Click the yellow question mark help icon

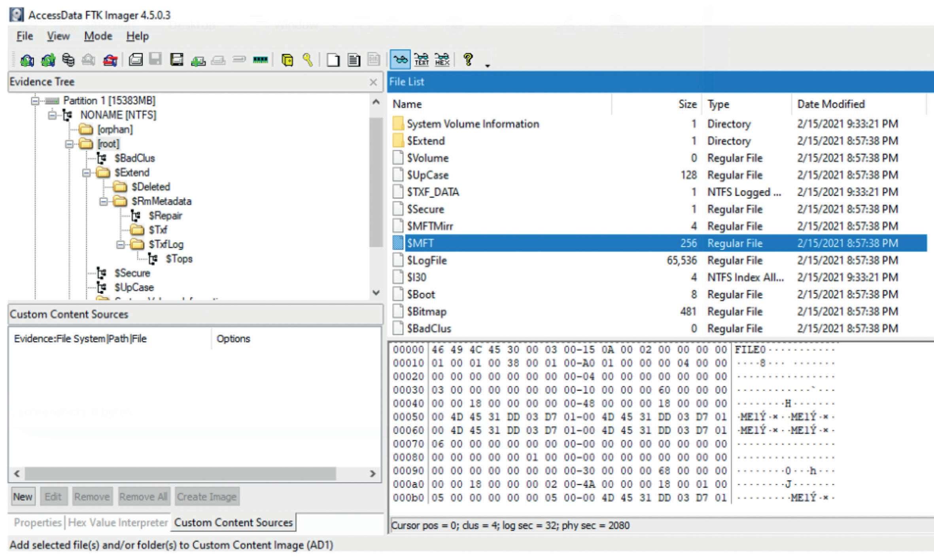click(x=468, y=60)
